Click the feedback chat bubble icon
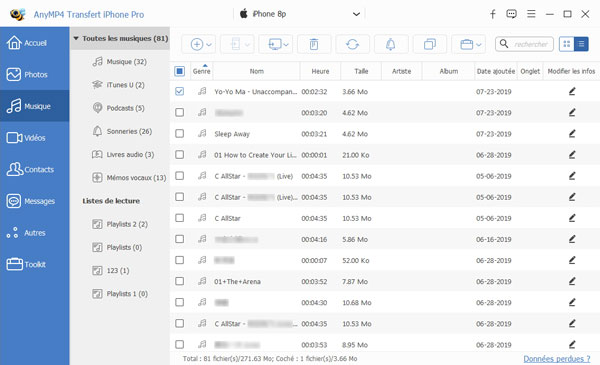Image resolution: width=600 pixels, height=365 pixels. [511, 14]
